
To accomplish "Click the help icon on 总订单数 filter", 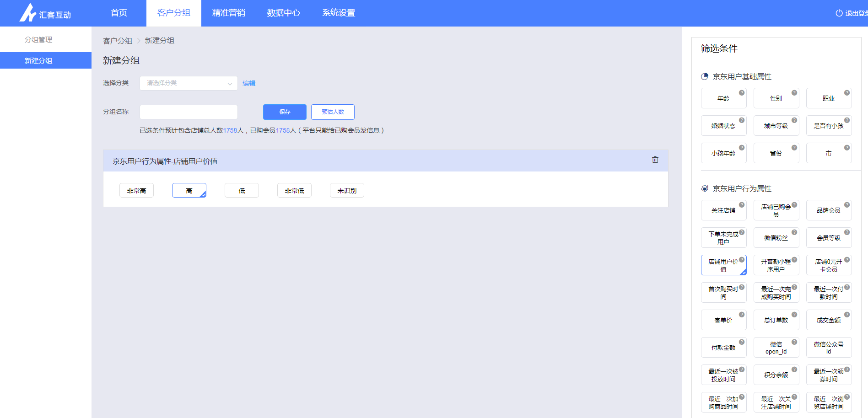I will pyautogui.click(x=794, y=315).
